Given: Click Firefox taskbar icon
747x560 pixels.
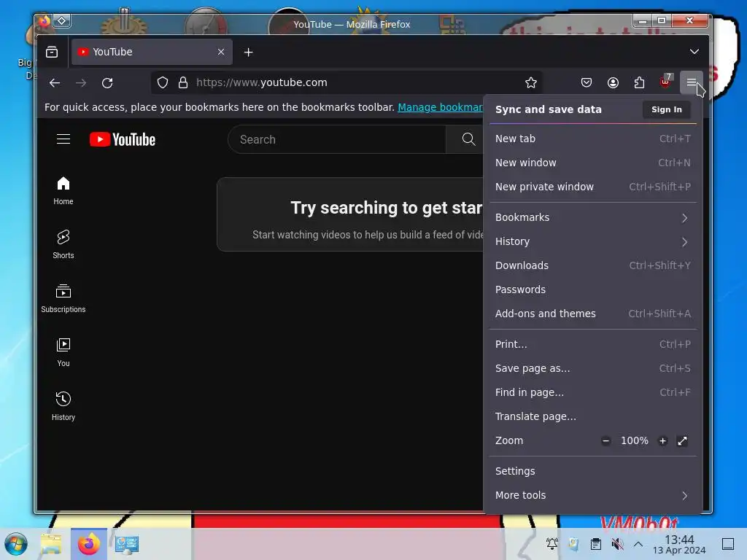Looking at the screenshot, I should (x=88, y=544).
